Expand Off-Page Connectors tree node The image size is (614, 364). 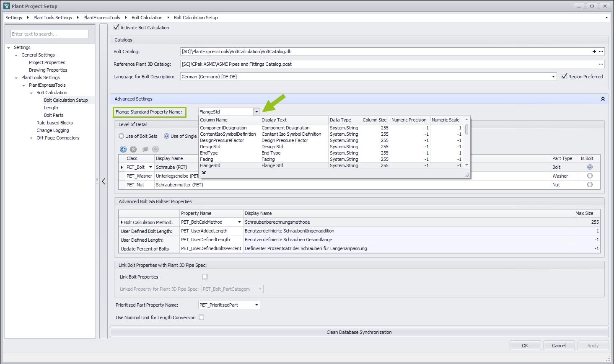coord(31,138)
